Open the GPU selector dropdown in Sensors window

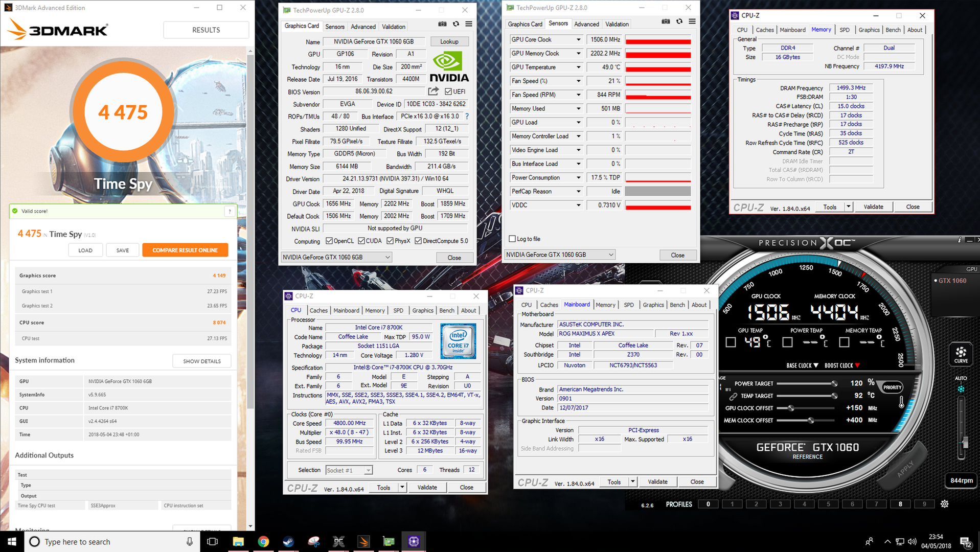pyautogui.click(x=560, y=255)
